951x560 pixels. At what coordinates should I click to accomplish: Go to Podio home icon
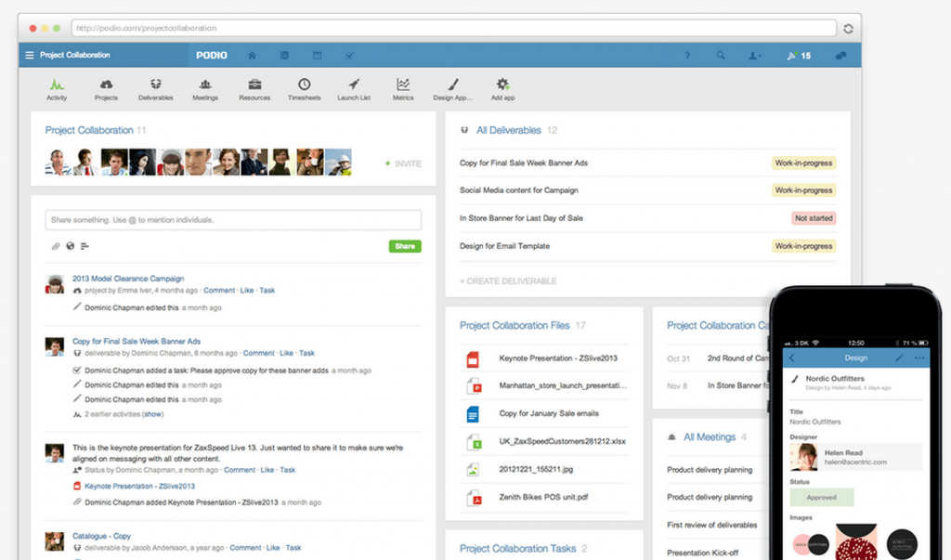click(x=252, y=55)
